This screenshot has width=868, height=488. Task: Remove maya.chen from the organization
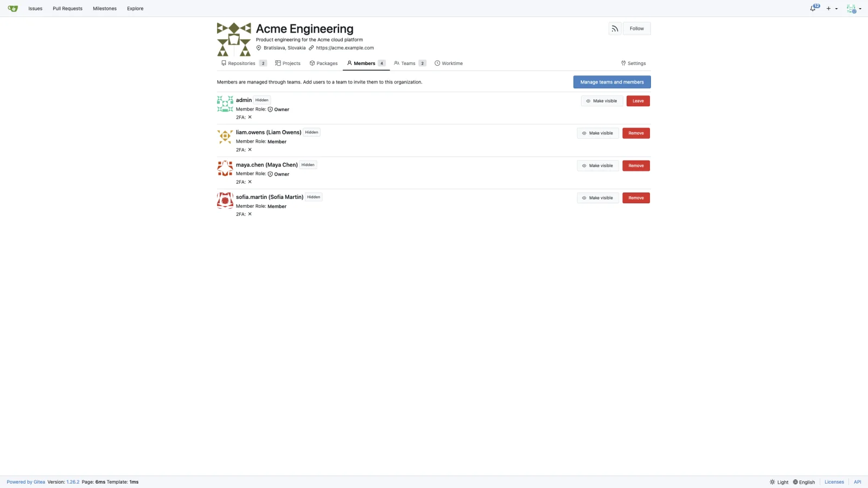636,166
